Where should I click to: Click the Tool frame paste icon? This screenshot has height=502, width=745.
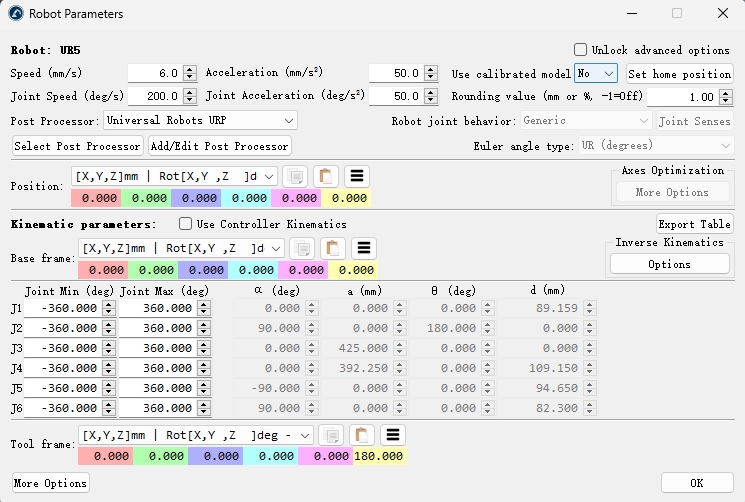click(361, 435)
